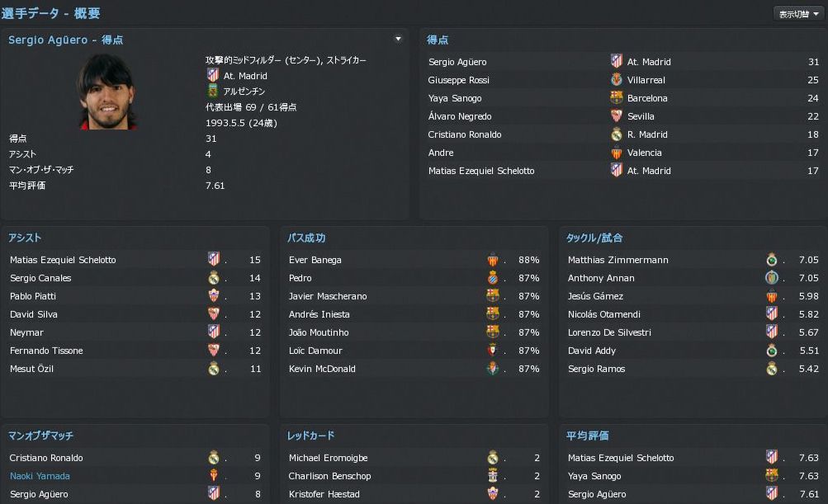Select Michael Eromoigbe in the レッドカード list
This screenshot has height=504, width=828.
click(x=329, y=458)
